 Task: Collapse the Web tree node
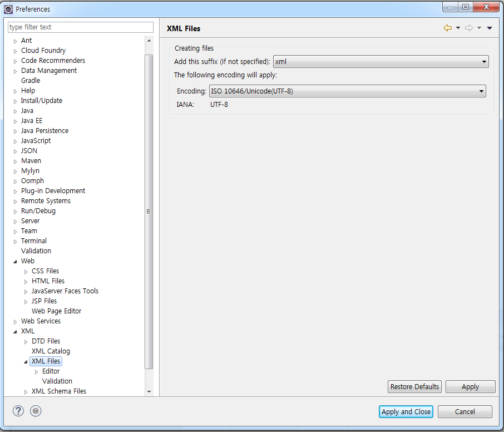coord(15,262)
